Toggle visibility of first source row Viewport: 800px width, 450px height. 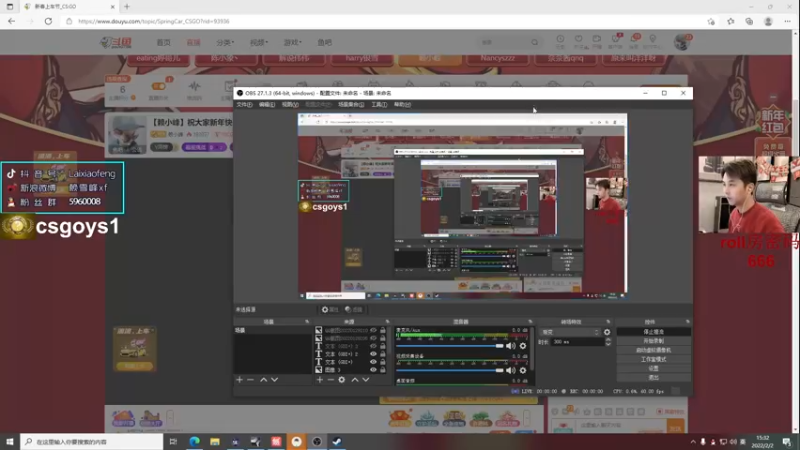373,330
